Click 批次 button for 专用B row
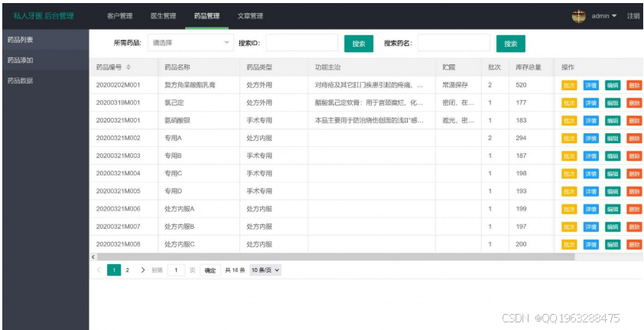This screenshot has width=644, height=330. (x=569, y=155)
